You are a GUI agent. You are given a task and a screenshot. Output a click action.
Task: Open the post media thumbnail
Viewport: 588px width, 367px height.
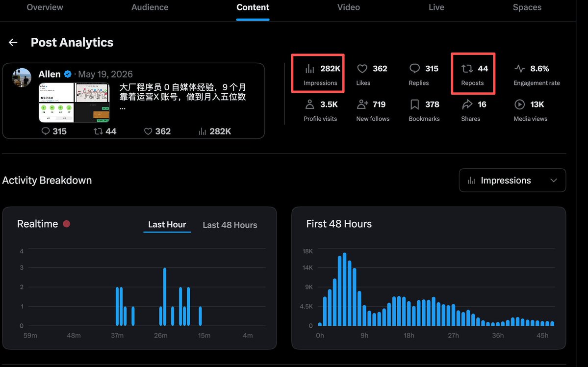point(74,103)
